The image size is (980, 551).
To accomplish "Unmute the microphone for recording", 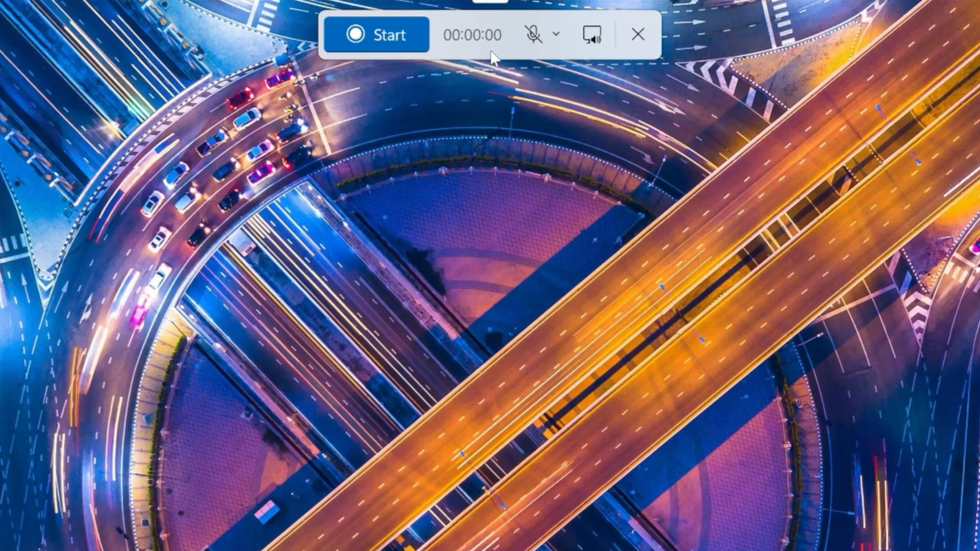I will pyautogui.click(x=533, y=35).
